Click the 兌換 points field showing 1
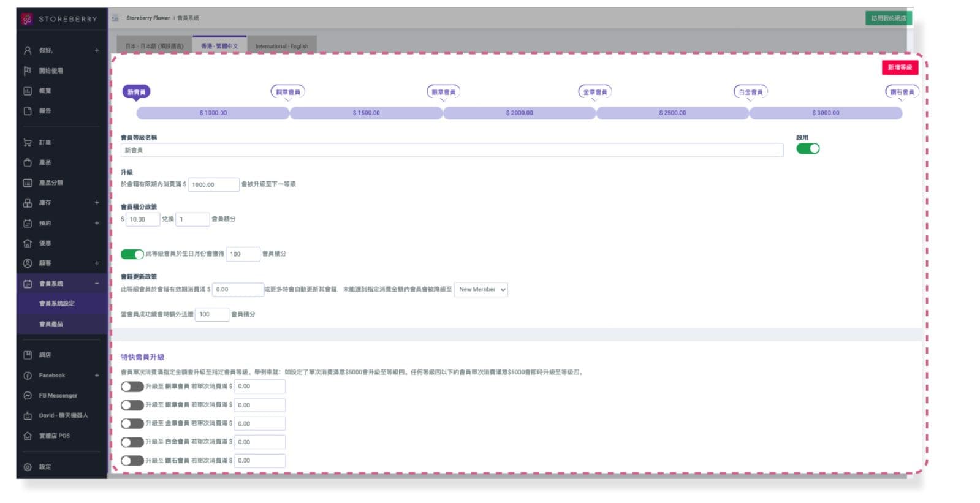This screenshot has height=503, width=980. click(x=192, y=219)
